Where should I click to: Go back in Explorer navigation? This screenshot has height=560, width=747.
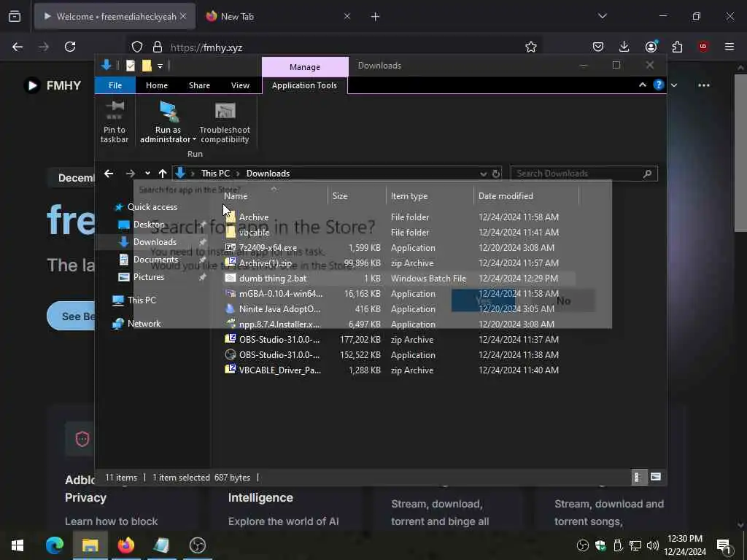pos(109,174)
